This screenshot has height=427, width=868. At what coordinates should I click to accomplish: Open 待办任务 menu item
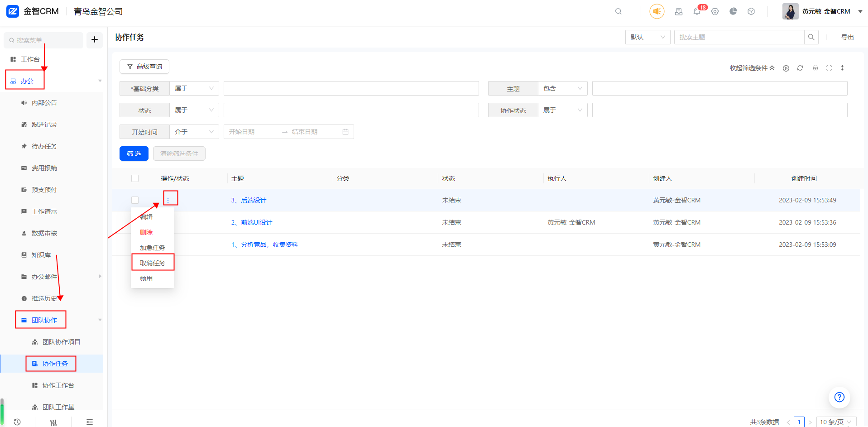[x=44, y=146]
